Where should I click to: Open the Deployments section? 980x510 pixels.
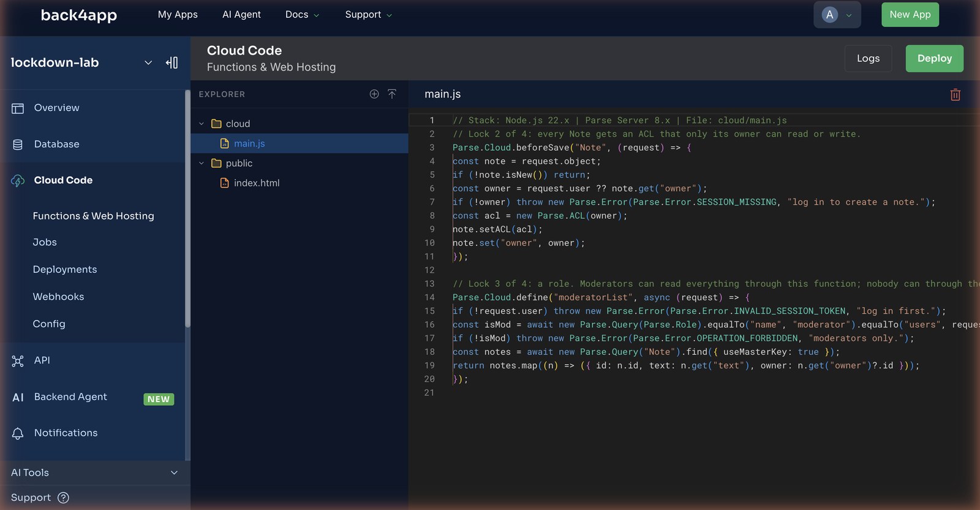coord(65,269)
